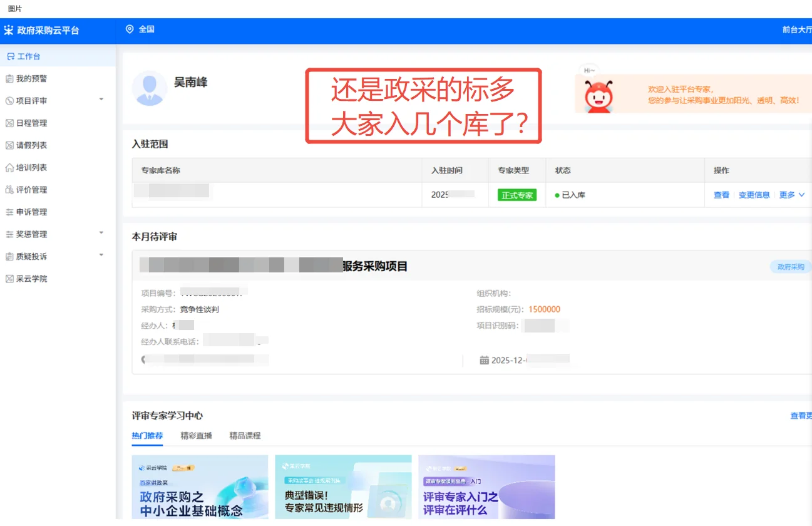The width and height of the screenshot is (812, 526).
Task: Open the 工作台 sidebar item
Action: point(28,56)
